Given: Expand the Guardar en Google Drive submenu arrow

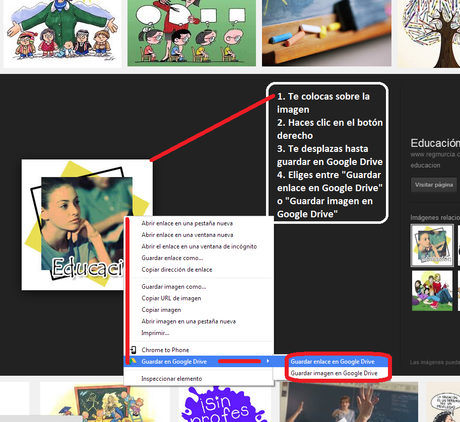Looking at the screenshot, I should pyautogui.click(x=268, y=361).
